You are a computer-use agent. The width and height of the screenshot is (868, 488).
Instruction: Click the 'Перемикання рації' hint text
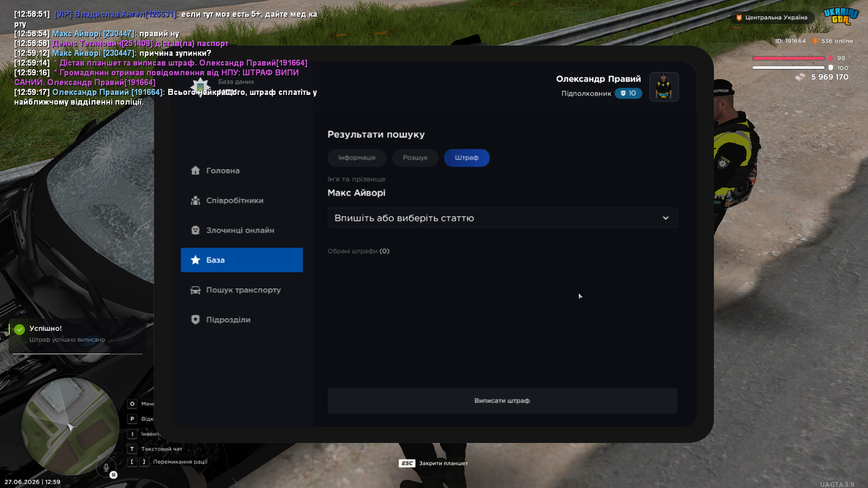[180, 462]
